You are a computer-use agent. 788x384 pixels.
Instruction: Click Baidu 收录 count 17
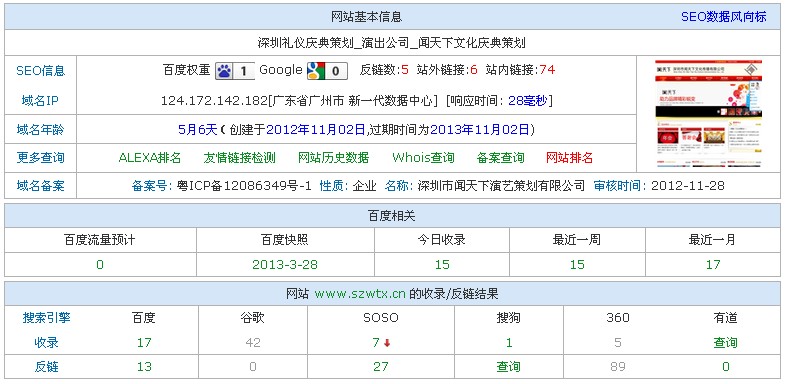point(144,343)
